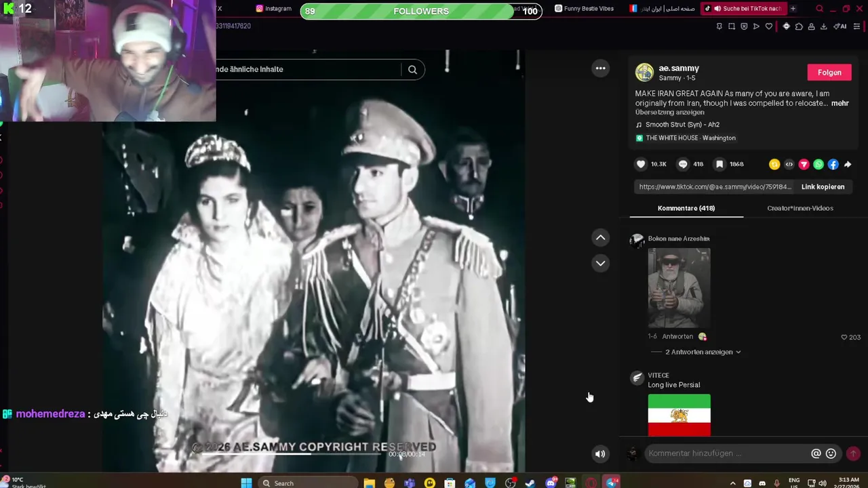Share the video to WhatsApp
The width and height of the screenshot is (868, 488).
[818, 164]
